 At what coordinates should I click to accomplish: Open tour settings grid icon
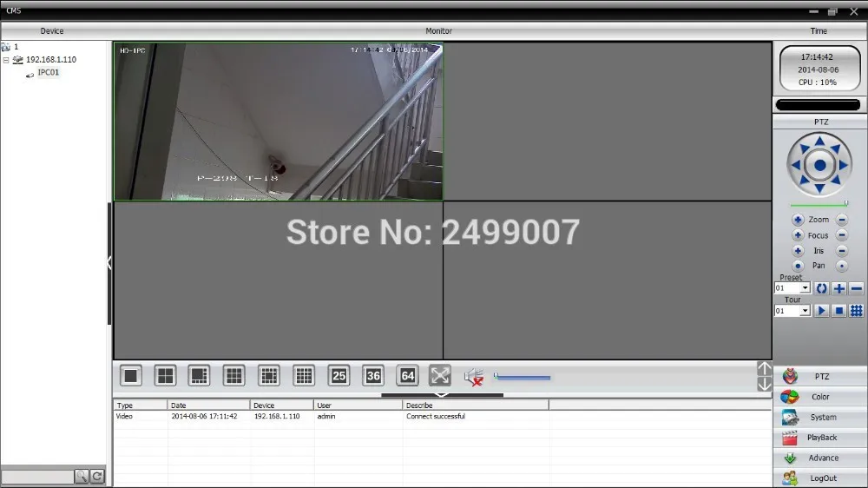point(857,311)
